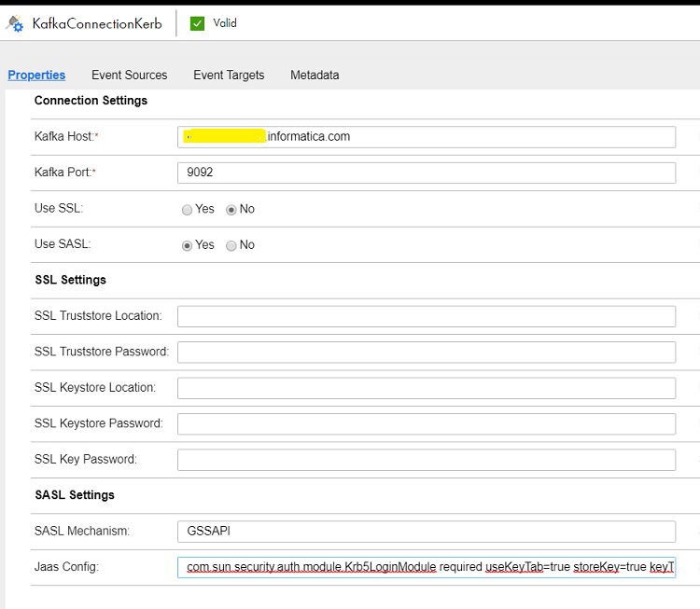
Task: Open the Metadata tab
Action: pyautogui.click(x=315, y=75)
